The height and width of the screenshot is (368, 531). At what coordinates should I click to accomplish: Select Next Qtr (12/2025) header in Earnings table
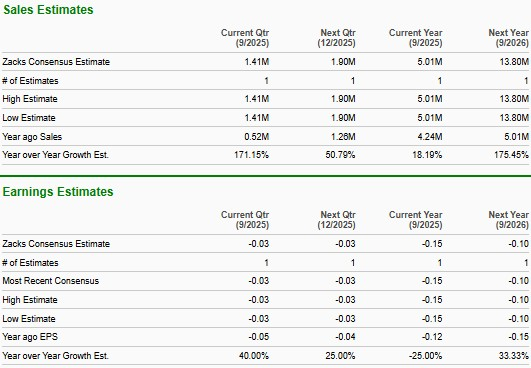337,220
